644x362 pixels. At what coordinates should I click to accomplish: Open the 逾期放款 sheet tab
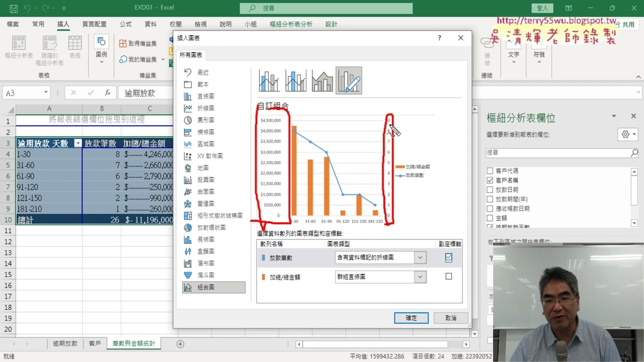click(x=65, y=343)
